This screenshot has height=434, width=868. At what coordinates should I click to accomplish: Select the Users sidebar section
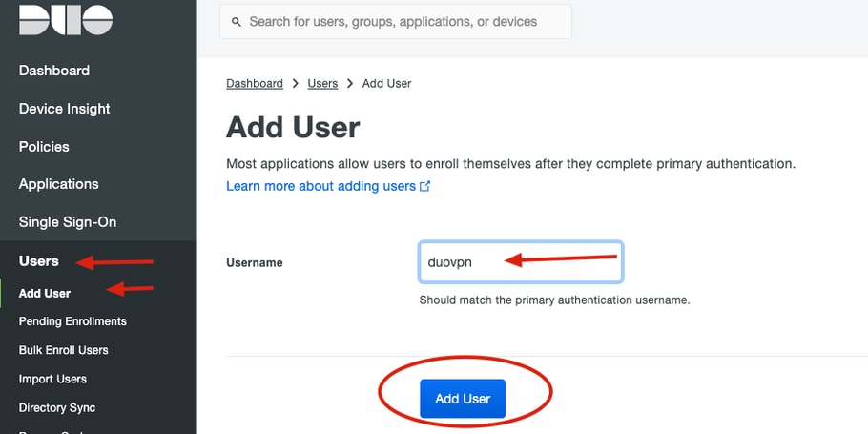coord(39,261)
